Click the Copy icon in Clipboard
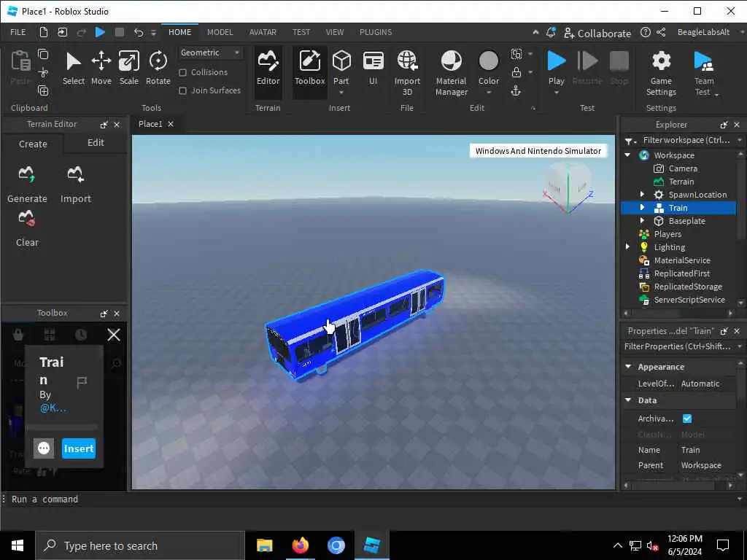This screenshot has height=560, width=747. click(43, 54)
